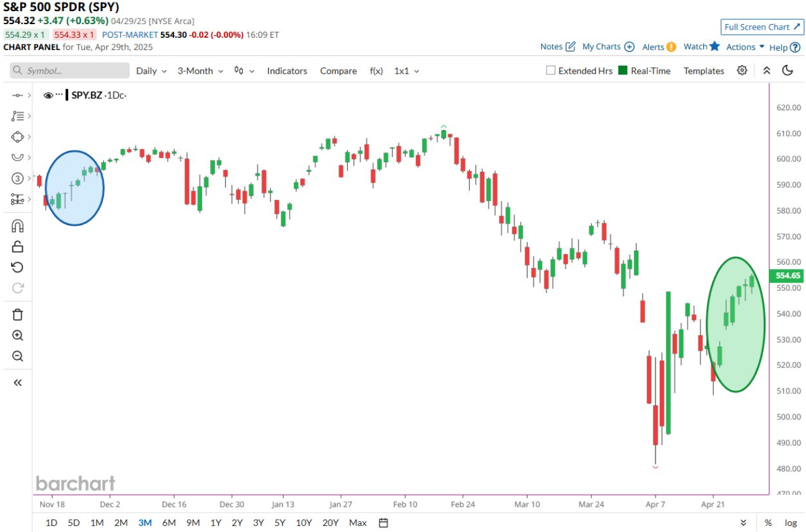Viewport: 806px width, 532px height.
Task: Zoom in with the magnifier plus icon
Action: point(17,336)
